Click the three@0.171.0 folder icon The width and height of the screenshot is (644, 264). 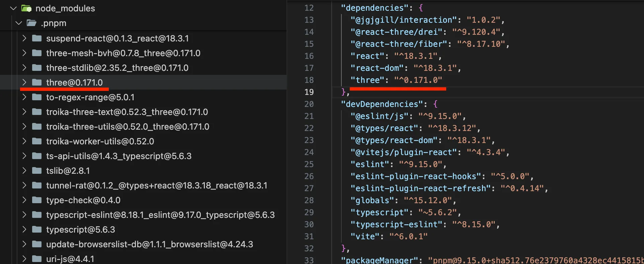37,83
